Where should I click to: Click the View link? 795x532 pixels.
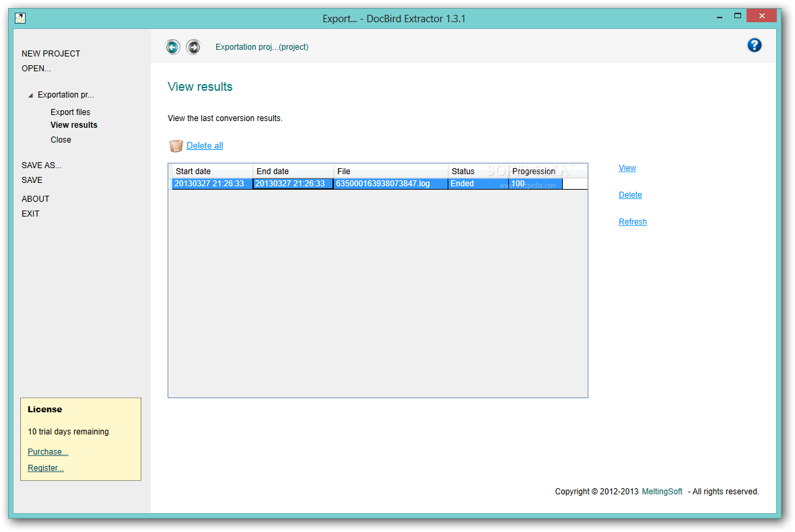[627, 167]
